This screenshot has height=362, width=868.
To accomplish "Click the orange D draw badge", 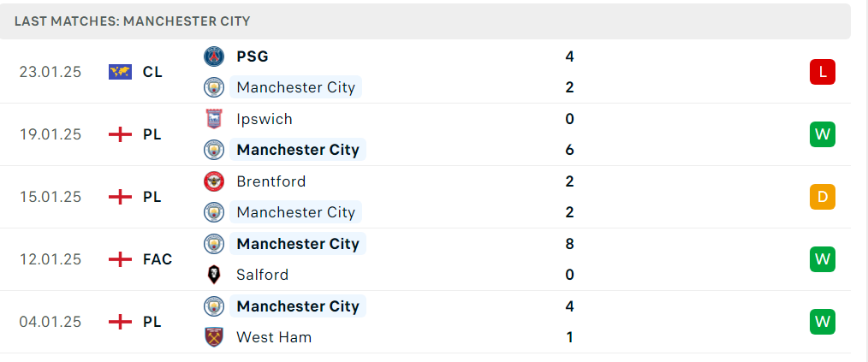I will tap(822, 197).
